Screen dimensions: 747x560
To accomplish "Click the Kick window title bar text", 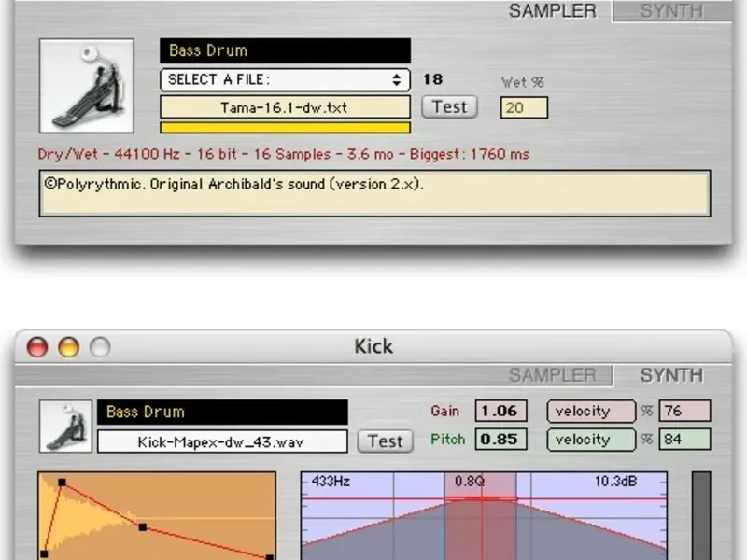I will [x=373, y=346].
